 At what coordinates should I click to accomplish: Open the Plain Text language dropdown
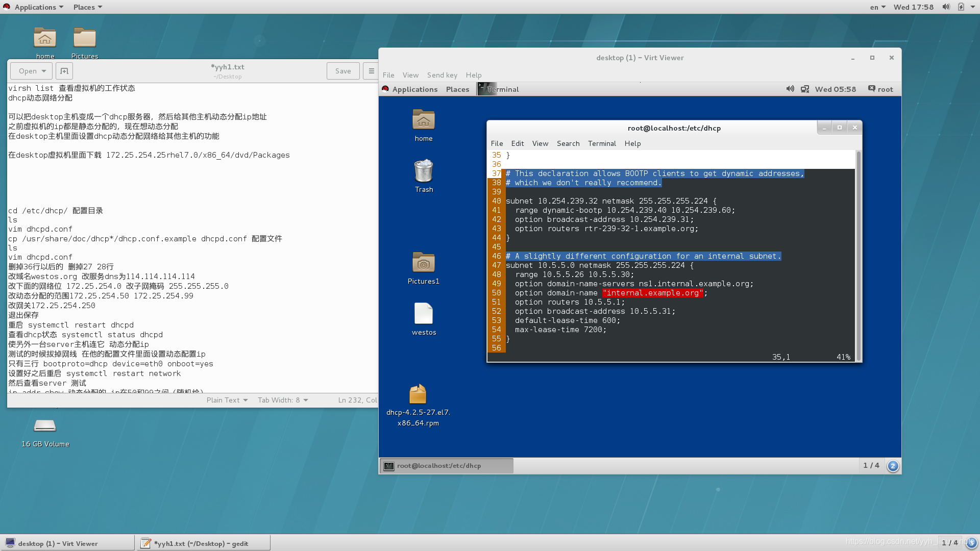(x=227, y=400)
